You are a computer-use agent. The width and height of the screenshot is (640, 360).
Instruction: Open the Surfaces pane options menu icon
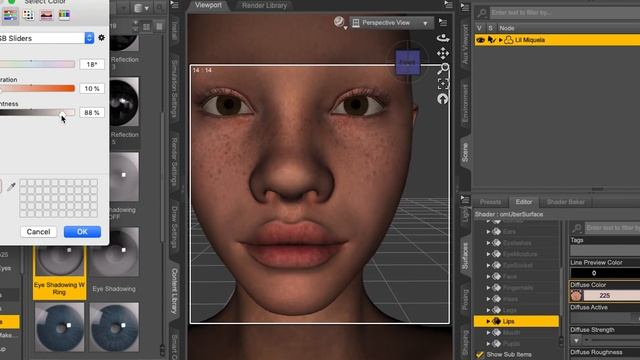click(x=465, y=199)
